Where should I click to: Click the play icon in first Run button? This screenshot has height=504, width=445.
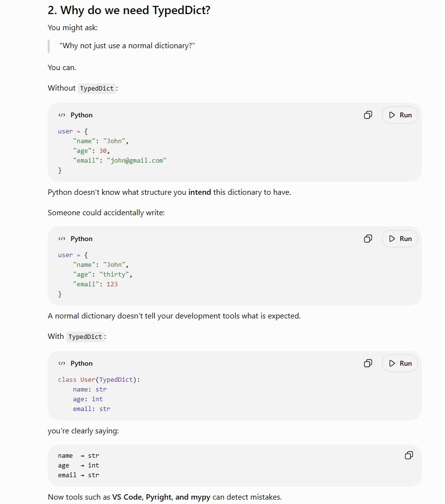(392, 115)
